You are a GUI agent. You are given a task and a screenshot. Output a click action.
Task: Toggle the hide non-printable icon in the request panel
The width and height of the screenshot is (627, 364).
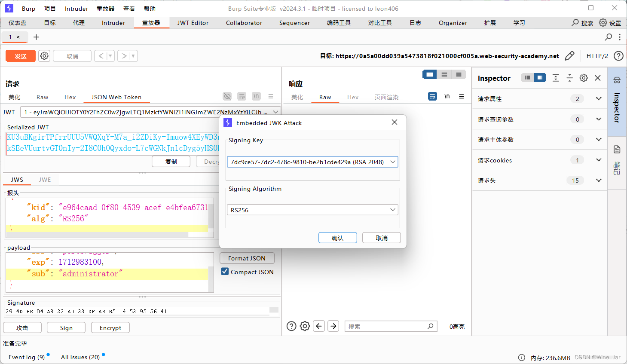227,96
